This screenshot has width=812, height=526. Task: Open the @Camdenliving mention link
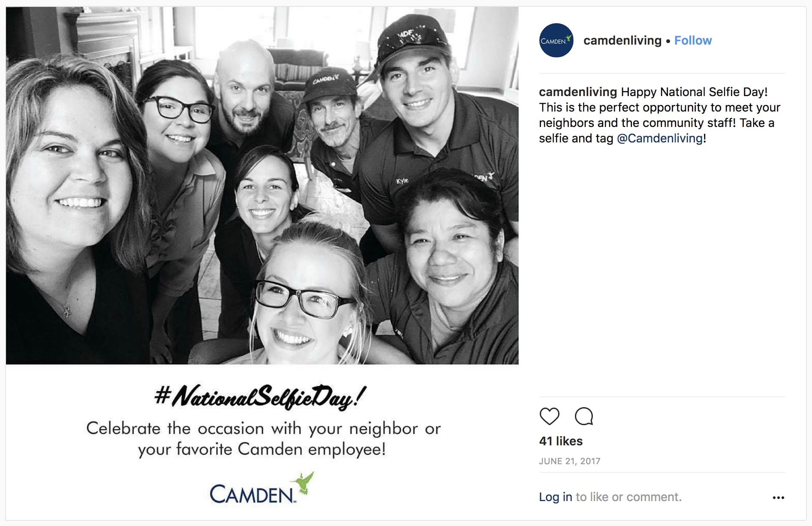(660, 138)
